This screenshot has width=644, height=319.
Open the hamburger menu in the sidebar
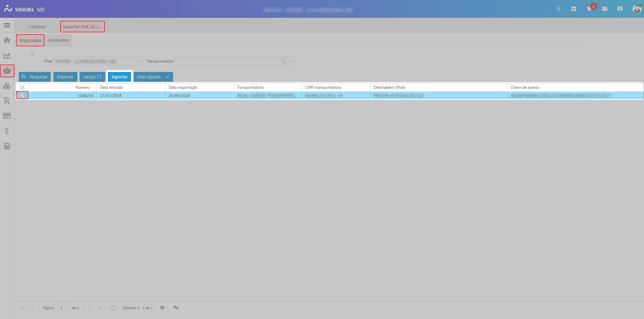(x=7, y=26)
